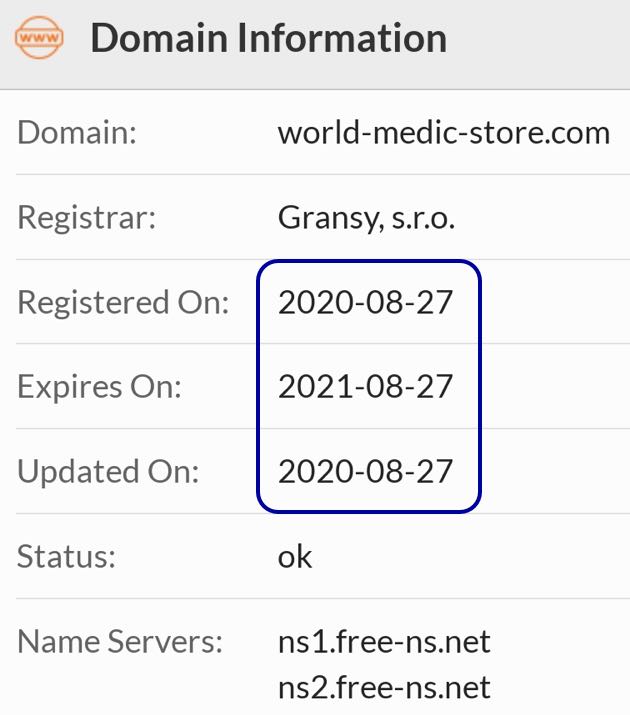This screenshot has width=630, height=715.
Task: Click the Registered On date 2020-08-27
Action: pos(365,302)
